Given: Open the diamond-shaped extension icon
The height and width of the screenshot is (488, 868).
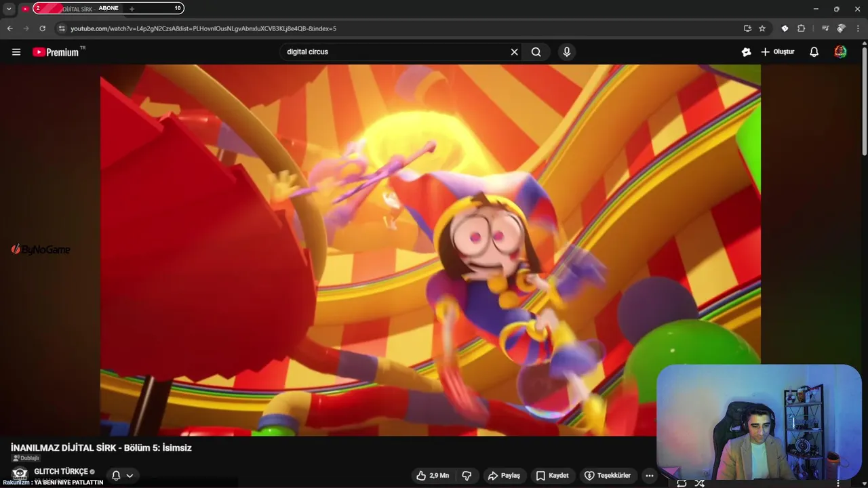Looking at the screenshot, I should click(785, 28).
